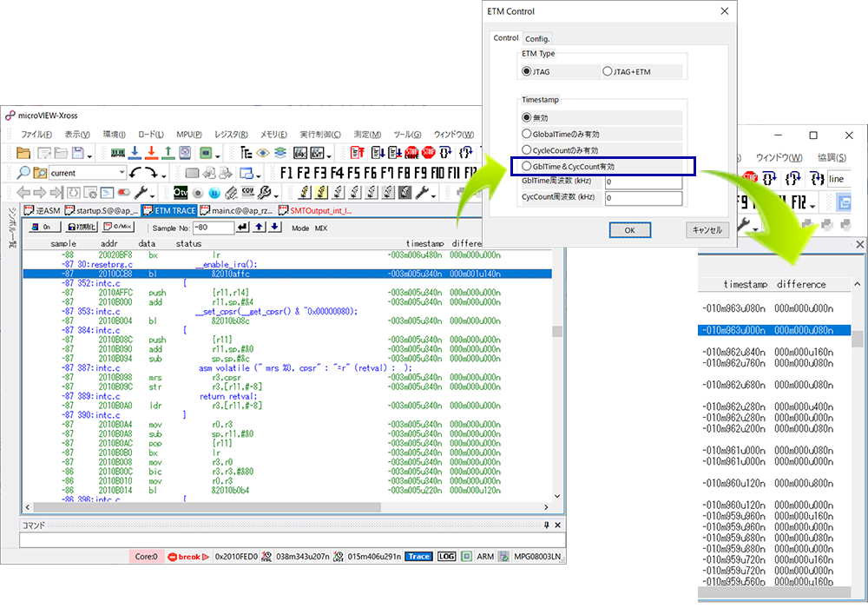The image size is (868, 608).
Task: Click the redo curved arrow icon
Action: pyautogui.click(x=151, y=173)
